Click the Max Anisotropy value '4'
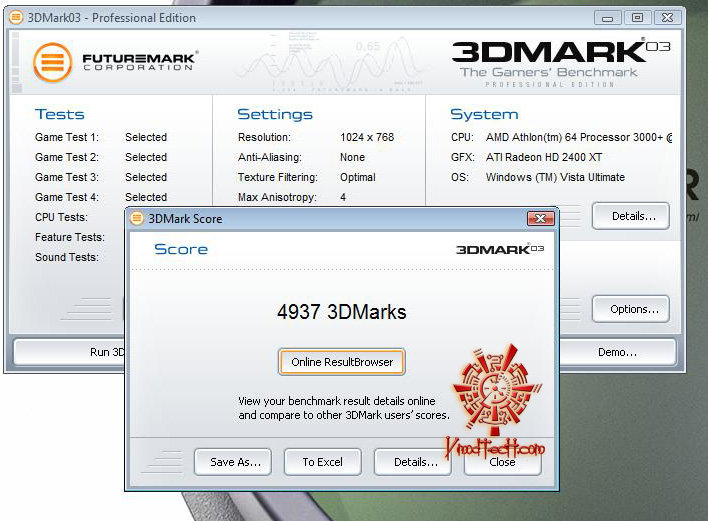Viewport: 708px width, 521px height. click(x=343, y=197)
